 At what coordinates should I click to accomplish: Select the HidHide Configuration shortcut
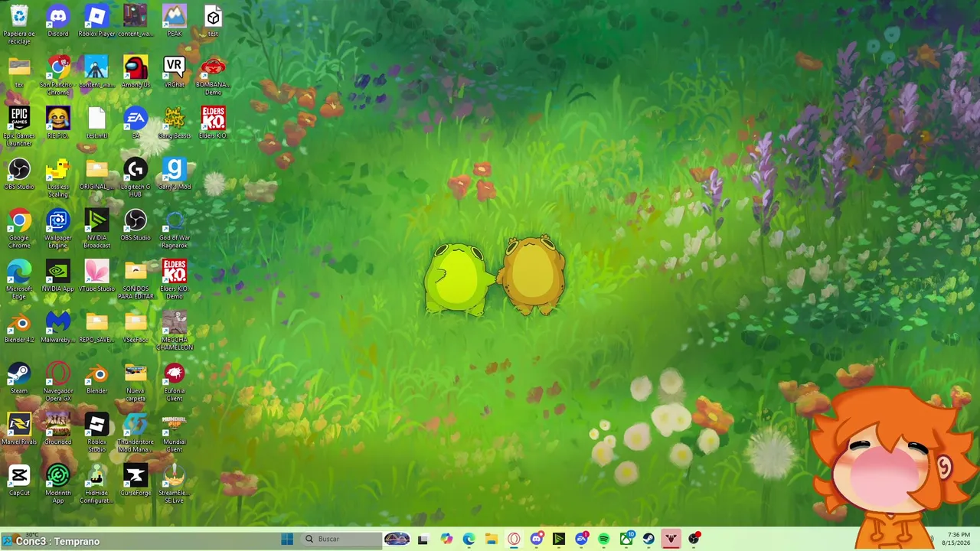96,484
